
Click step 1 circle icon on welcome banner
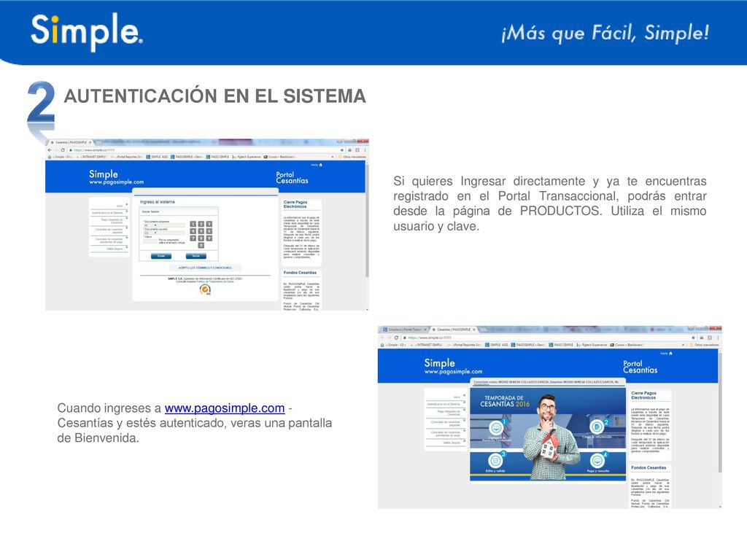click(x=496, y=427)
